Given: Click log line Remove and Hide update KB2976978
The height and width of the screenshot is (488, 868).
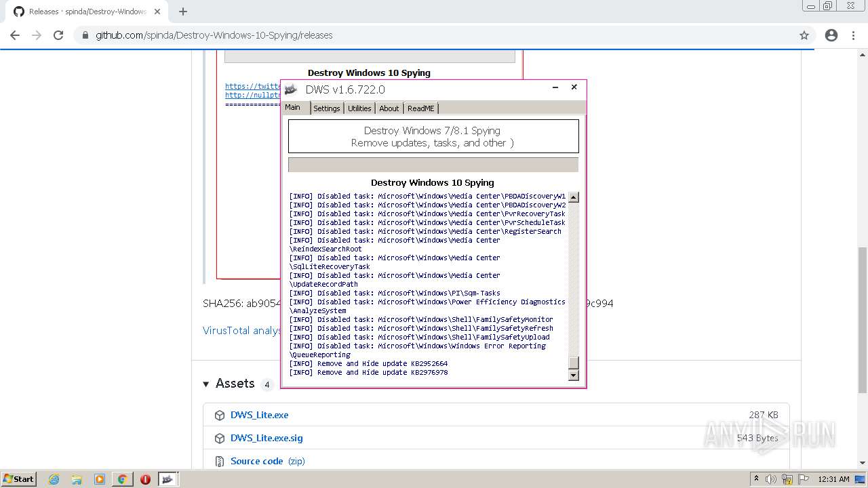Looking at the screenshot, I should point(369,373).
